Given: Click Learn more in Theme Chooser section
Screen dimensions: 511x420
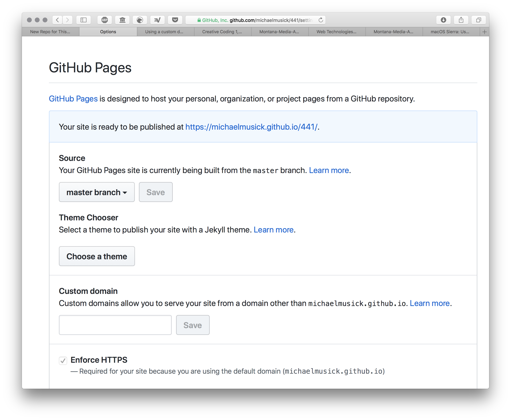Looking at the screenshot, I should click(273, 230).
